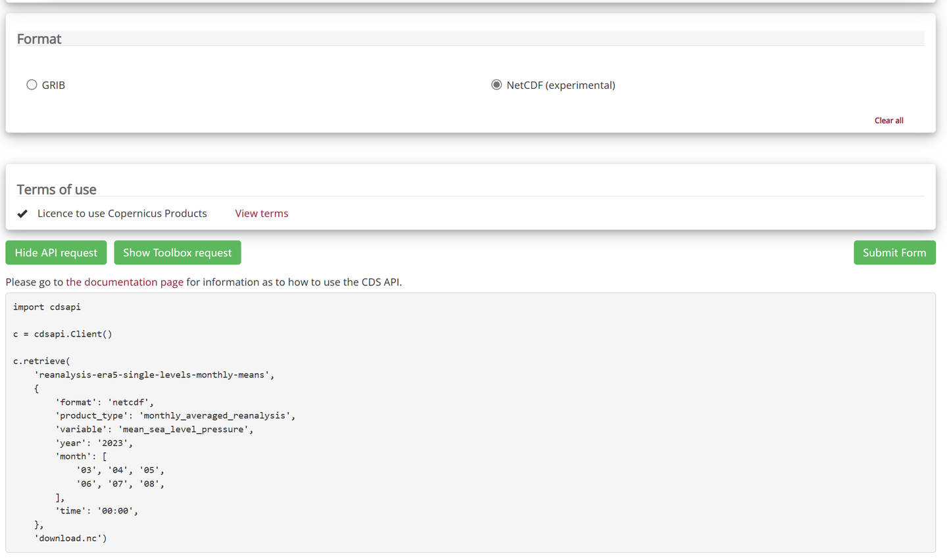Click the product_type code line
The image size is (947, 560).
pyautogui.click(x=175, y=415)
